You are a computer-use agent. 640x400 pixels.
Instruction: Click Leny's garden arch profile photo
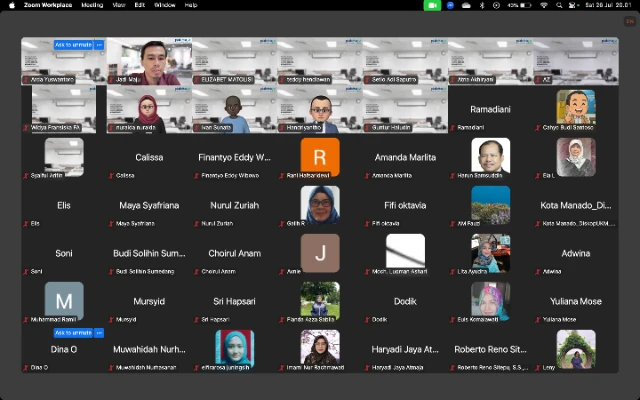(576, 349)
